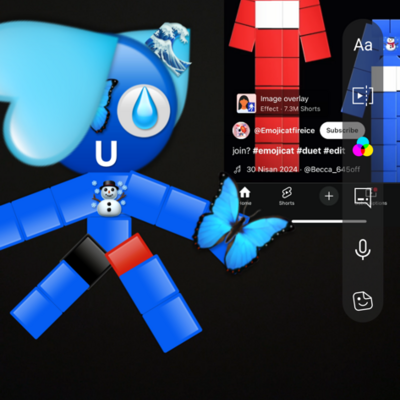Tap the Home icon in bottom bar
Image resolution: width=400 pixels, height=400 pixels.
[245, 195]
